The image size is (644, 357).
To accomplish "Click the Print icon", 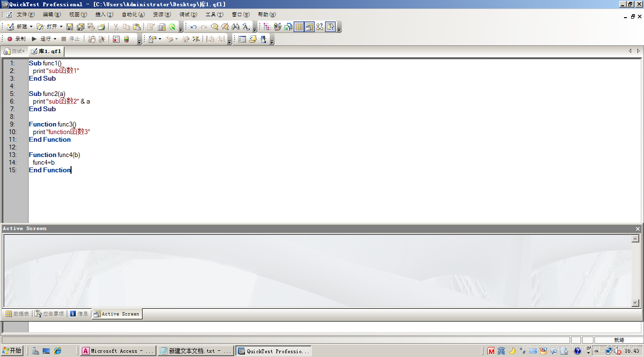I will point(102,27).
